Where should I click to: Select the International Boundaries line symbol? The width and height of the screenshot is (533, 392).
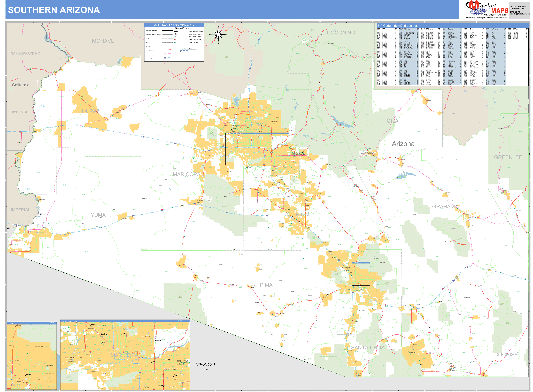pyautogui.click(x=167, y=31)
